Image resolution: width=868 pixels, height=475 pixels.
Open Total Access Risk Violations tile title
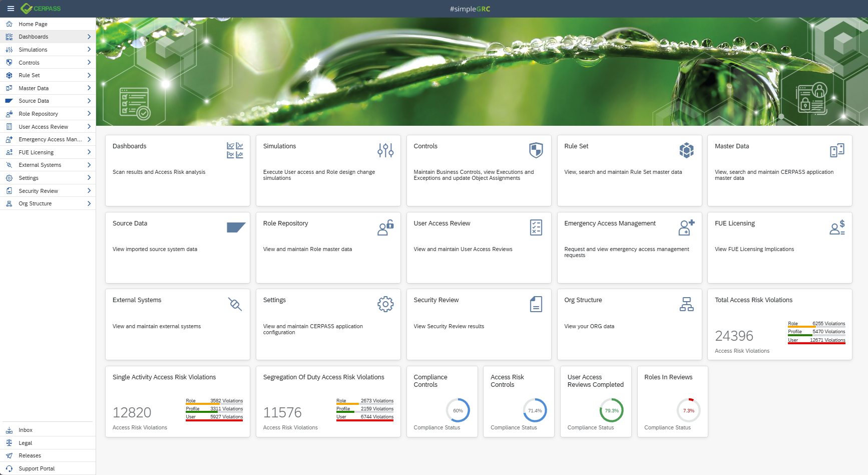coord(753,300)
